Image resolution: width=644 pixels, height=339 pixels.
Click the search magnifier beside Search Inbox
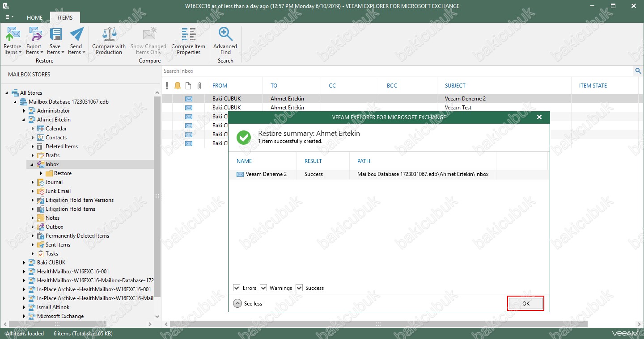tap(638, 71)
